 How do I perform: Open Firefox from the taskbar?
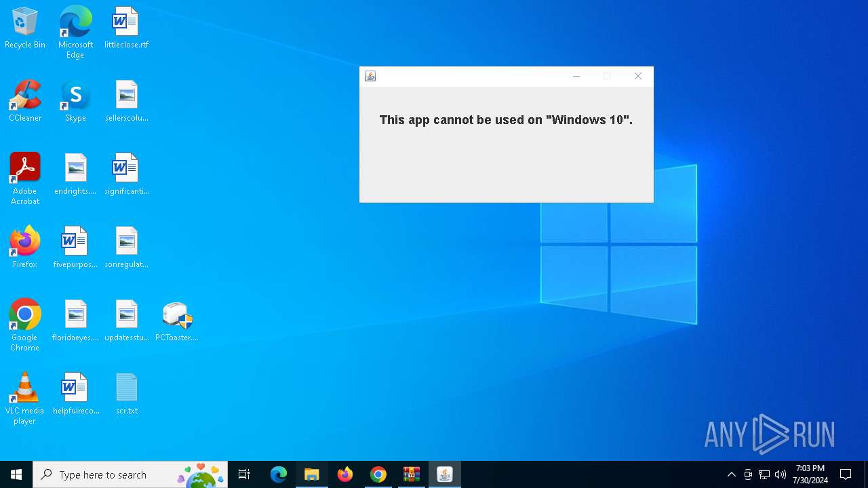tap(345, 474)
